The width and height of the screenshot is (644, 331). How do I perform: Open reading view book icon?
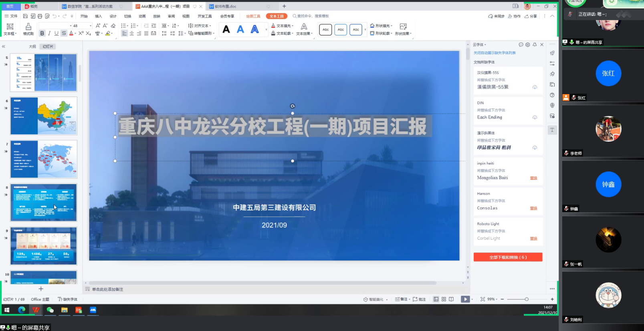pos(451,299)
